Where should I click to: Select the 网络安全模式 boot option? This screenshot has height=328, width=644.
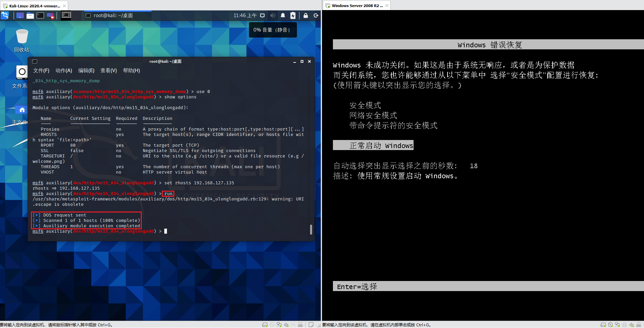[x=373, y=115]
